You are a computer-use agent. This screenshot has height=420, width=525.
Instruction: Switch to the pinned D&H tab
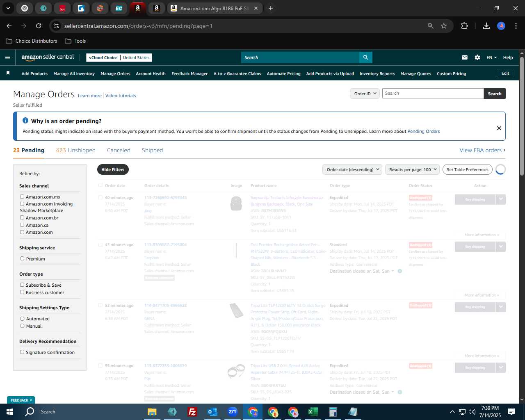(62, 8)
